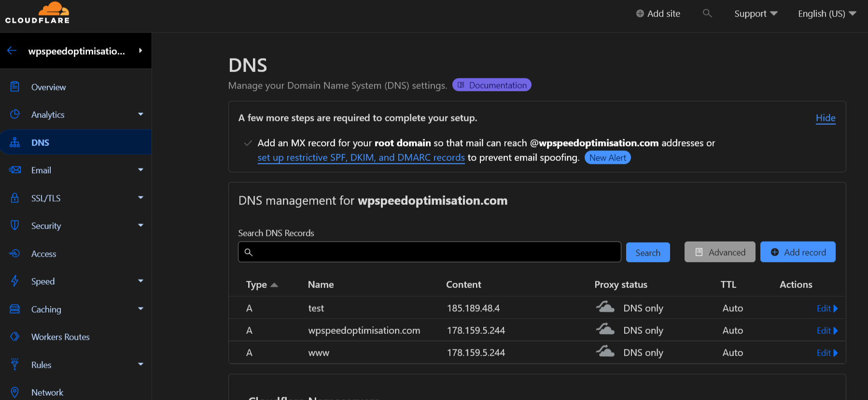Click the Network location pin icon
Viewport: 868px width, 400px height.
15,392
